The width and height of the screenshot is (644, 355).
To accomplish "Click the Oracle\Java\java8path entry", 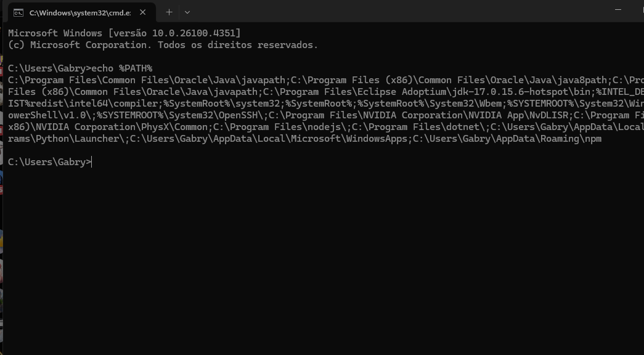I will click(x=449, y=80).
